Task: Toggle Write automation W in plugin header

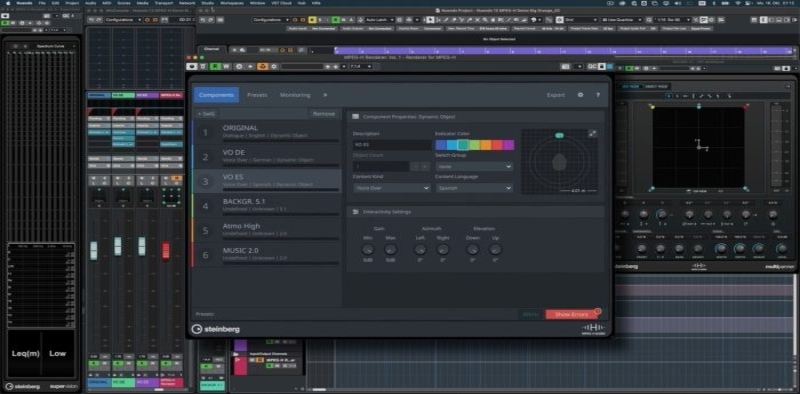Action: coord(226,66)
